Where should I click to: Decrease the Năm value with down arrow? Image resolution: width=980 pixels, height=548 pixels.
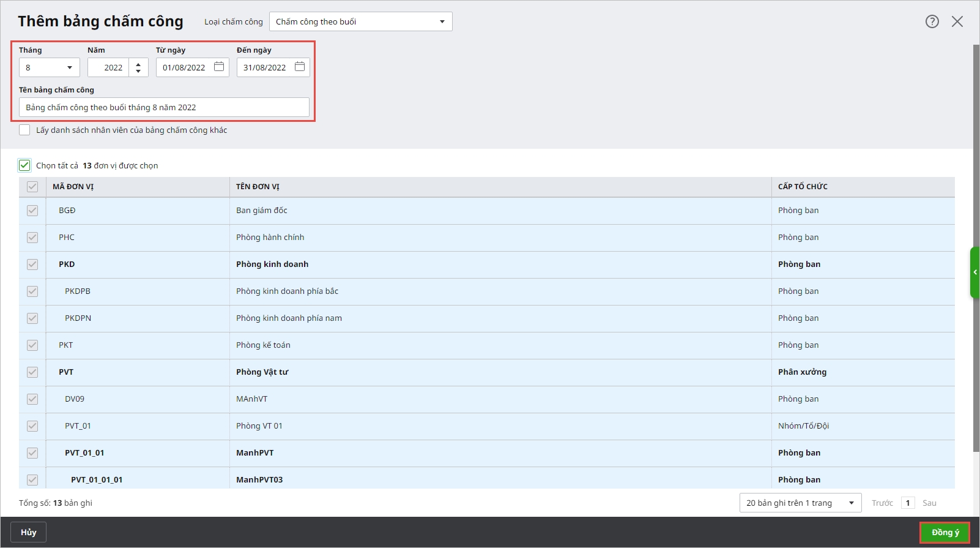138,71
